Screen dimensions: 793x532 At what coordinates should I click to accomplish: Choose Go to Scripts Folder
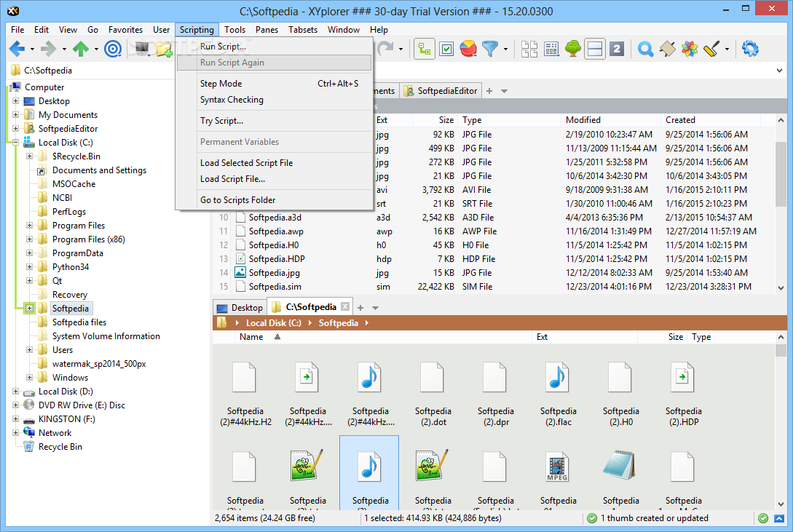tap(274, 200)
